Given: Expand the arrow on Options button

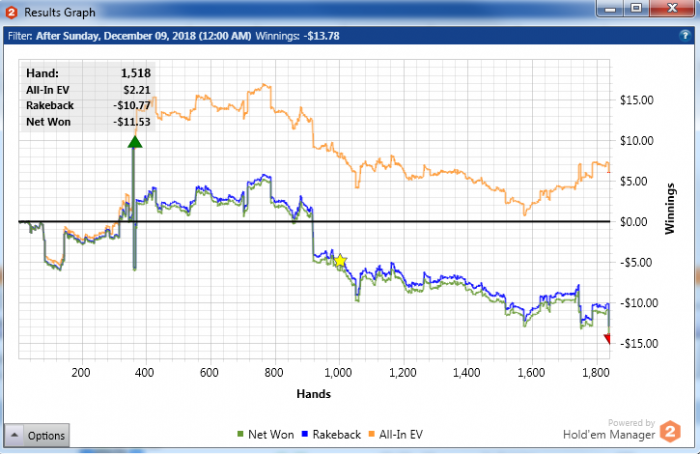Looking at the screenshot, I should tap(14, 435).
